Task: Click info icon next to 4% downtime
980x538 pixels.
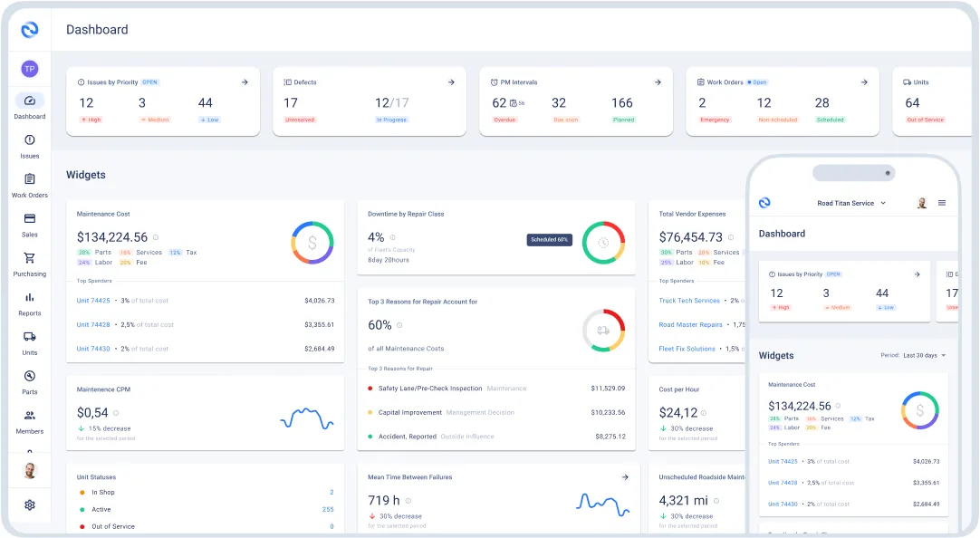Action: point(392,237)
